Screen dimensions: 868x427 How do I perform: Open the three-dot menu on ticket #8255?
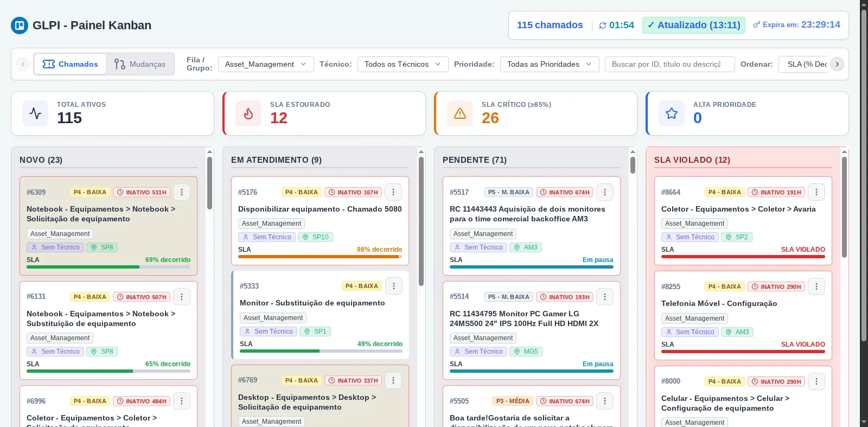tap(816, 286)
